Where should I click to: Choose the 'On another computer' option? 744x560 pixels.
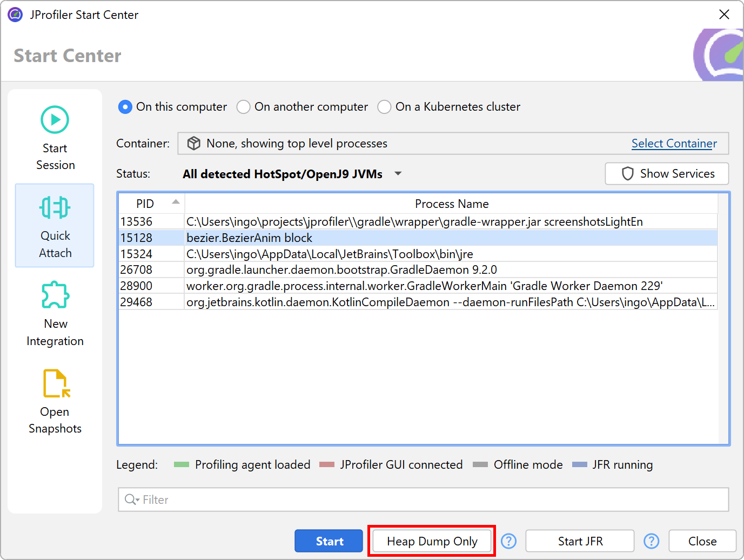tap(244, 107)
